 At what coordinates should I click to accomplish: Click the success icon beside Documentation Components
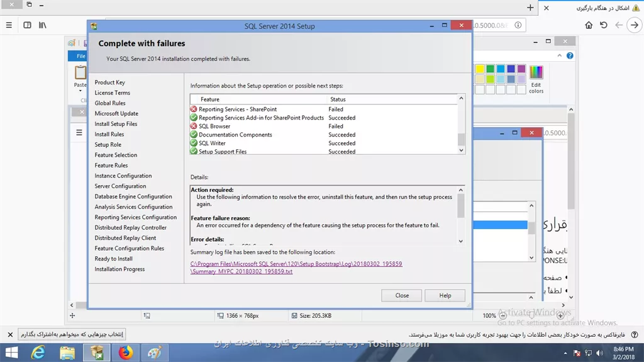tap(194, 134)
